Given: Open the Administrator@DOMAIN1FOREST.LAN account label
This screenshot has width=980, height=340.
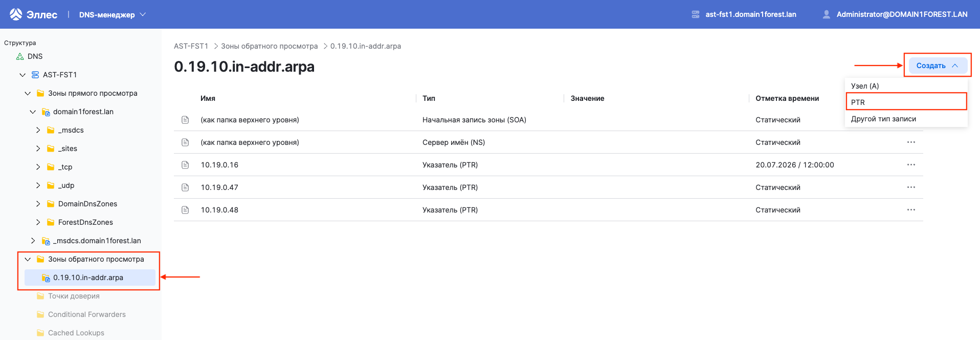Looking at the screenshot, I should coord(902,14).
